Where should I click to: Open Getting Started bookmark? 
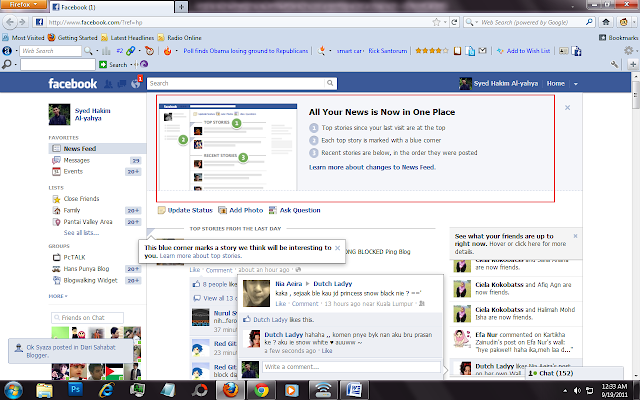72,38
